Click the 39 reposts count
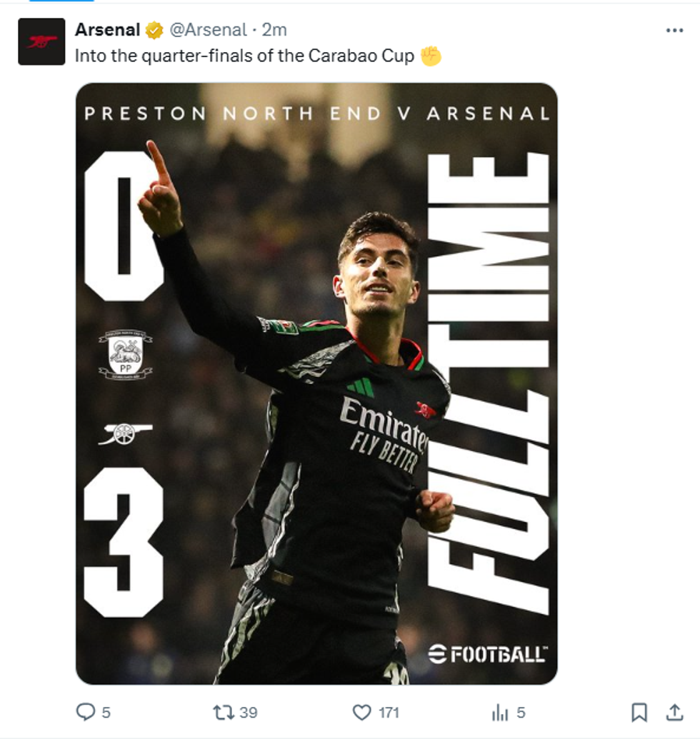The width and height of the screenshot is (700, 739). click(x=249, y=712)
